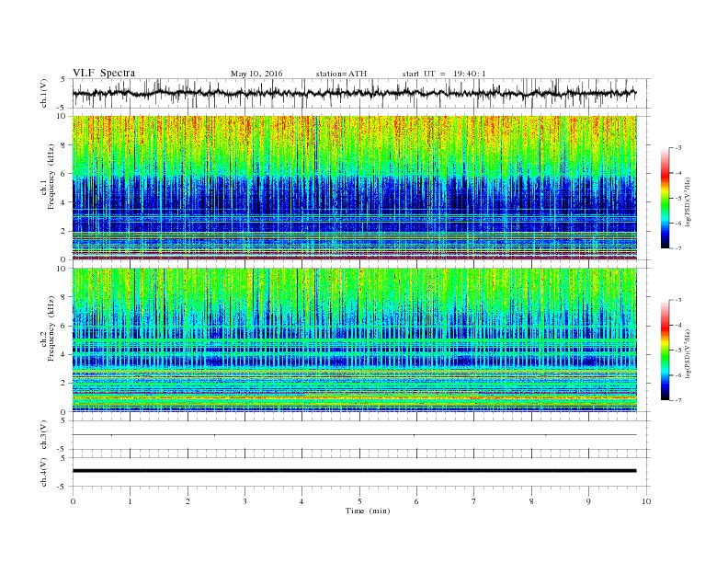Click the -5 tick on ch.2 colorbar
The height and width of the screenshot is (563, 728).
pos(677,350)
